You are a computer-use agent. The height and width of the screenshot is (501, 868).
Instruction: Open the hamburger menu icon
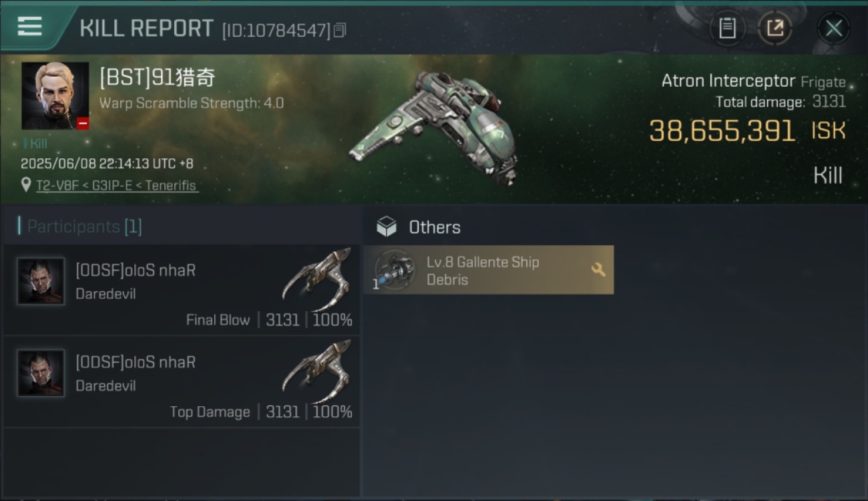click(x=29, y=27)
